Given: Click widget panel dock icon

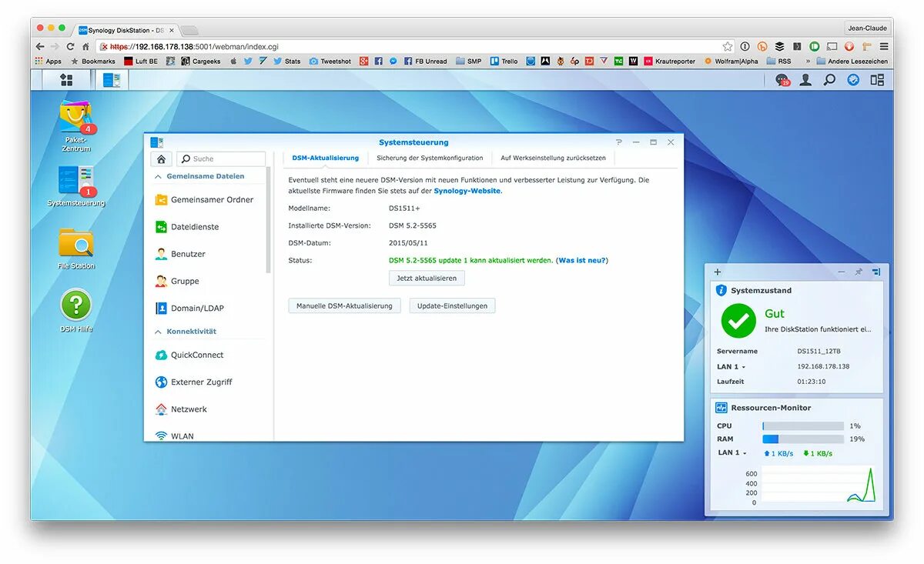Looking at the screenshot, I should pyautogui.click(x=876, y=272).
